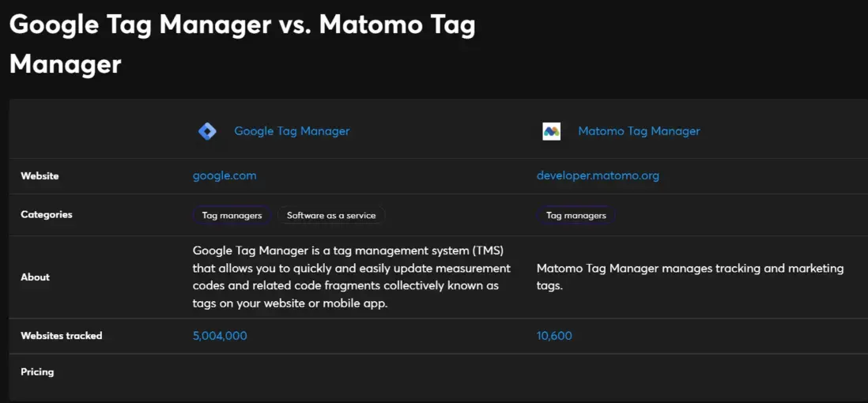Click the Google Tag Manager logo icon
The width and height of the screenshot is (868, 403).
click(207, 131)
